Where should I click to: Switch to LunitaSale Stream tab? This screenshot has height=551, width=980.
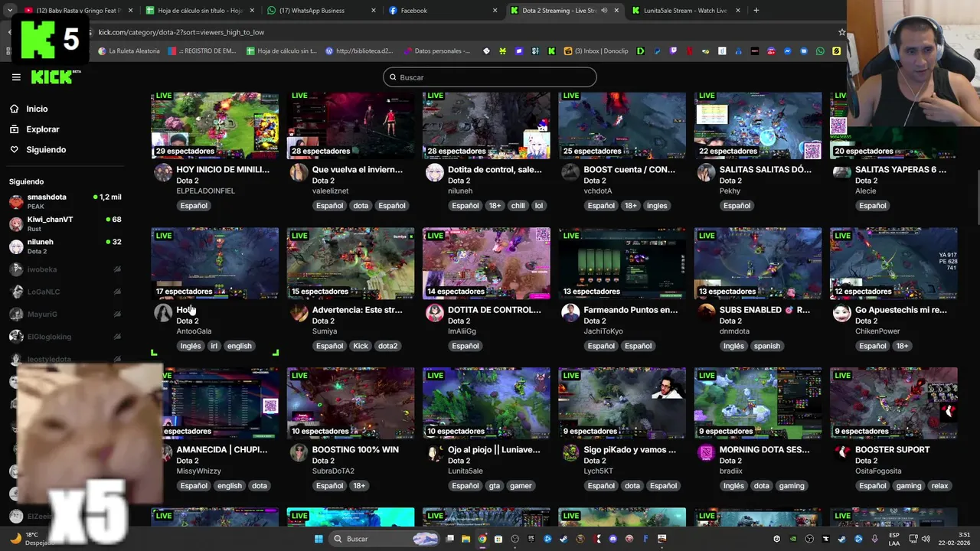[x=685, y=11]
